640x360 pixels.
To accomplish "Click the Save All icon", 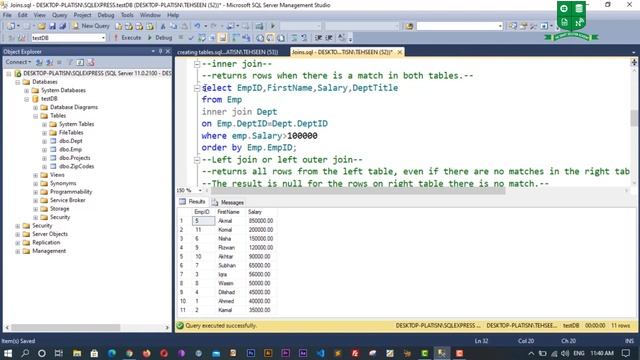I will click(x=62, y=26).
